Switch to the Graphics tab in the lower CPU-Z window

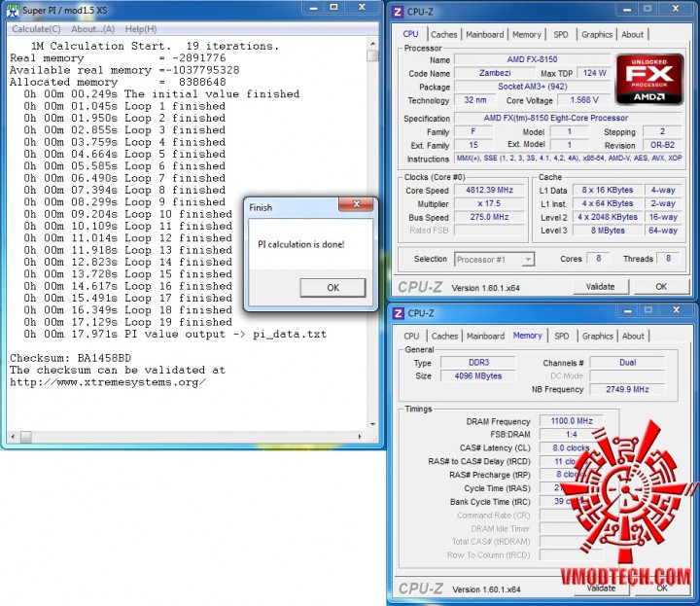click(597, 336)
